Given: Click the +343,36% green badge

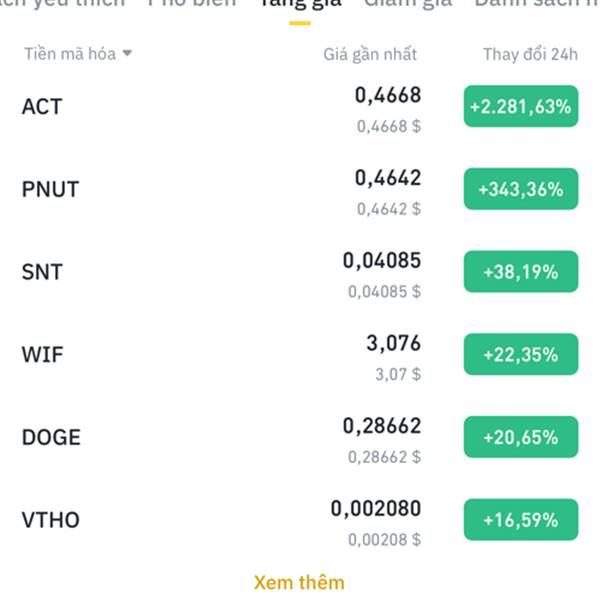Looking at the screenshot, I should [521, 189].
